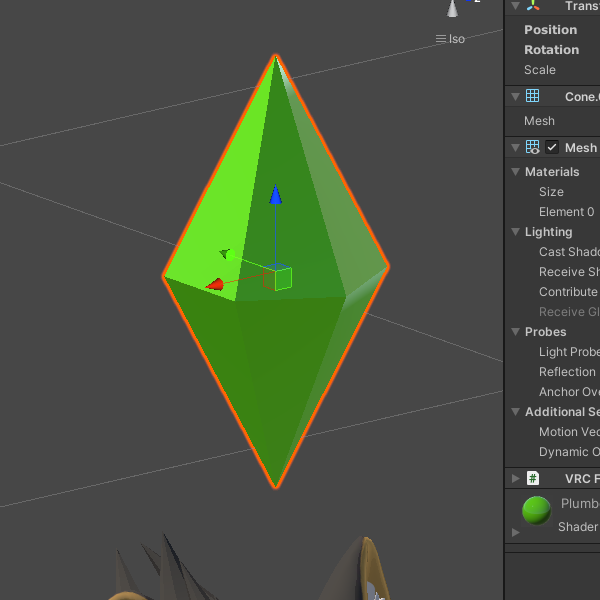600x600 pixels.
Task: Click the scene orientation gizmo cone
Action: click(452, 8)
